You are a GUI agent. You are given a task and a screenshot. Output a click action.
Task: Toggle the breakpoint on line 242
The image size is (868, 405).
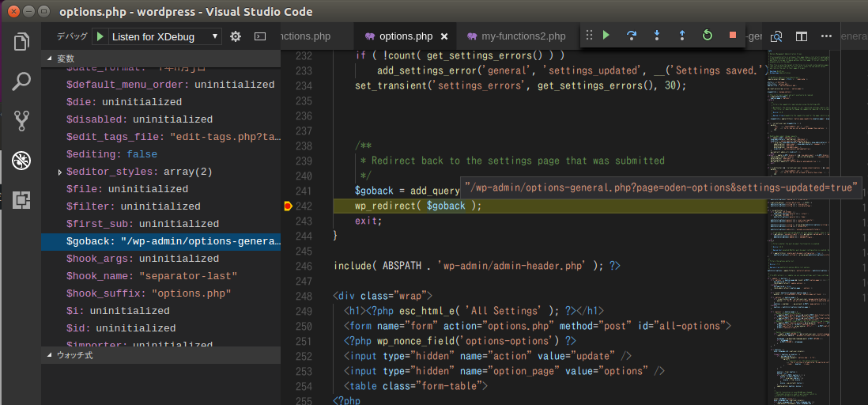click(x=288, y=206)
